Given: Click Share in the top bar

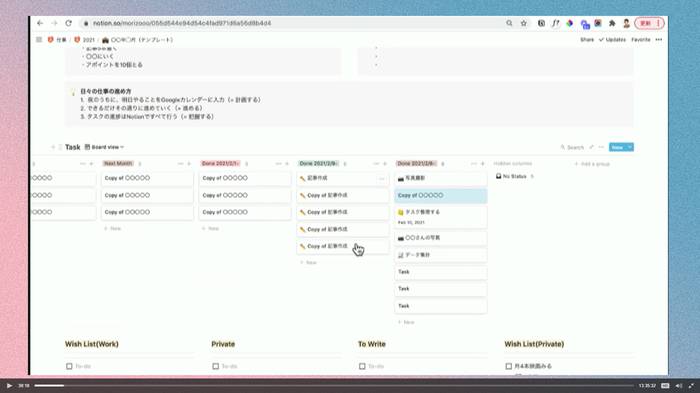Looking at the screenshot, I should 587,40.
